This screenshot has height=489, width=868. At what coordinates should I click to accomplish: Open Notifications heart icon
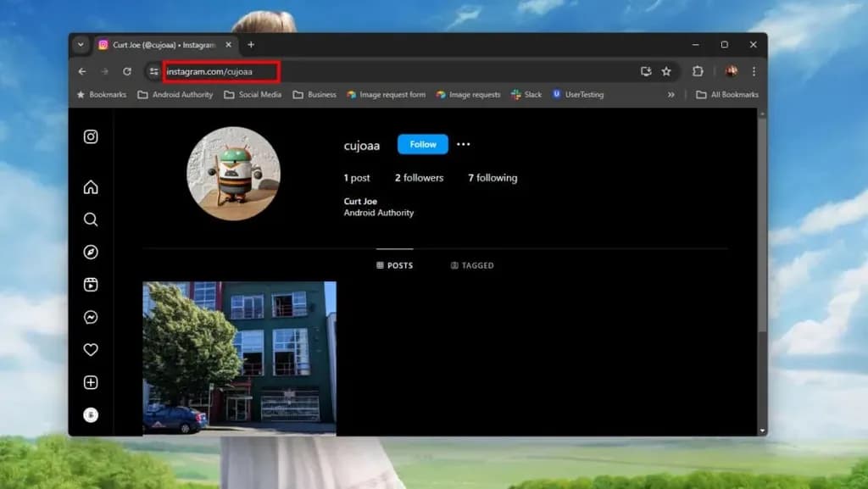coord(91,349)
